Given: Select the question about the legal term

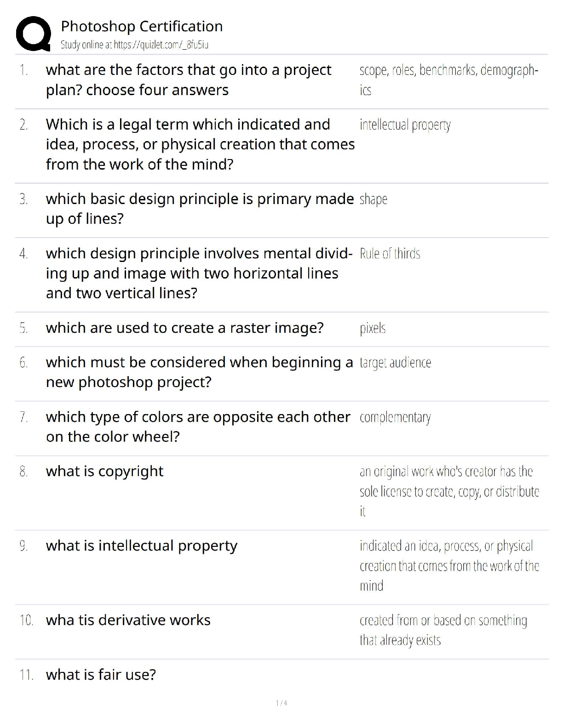Looking at the screenshot, I should click(200, 144).
